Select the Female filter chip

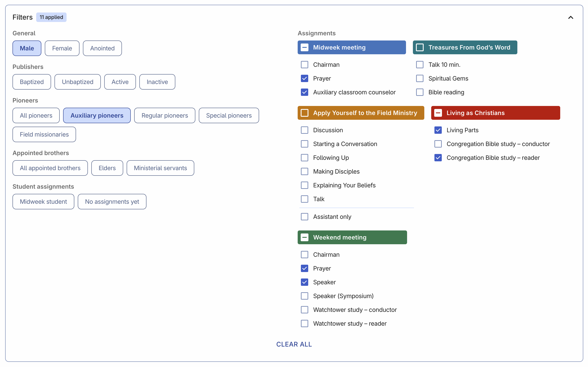(62, 48)
